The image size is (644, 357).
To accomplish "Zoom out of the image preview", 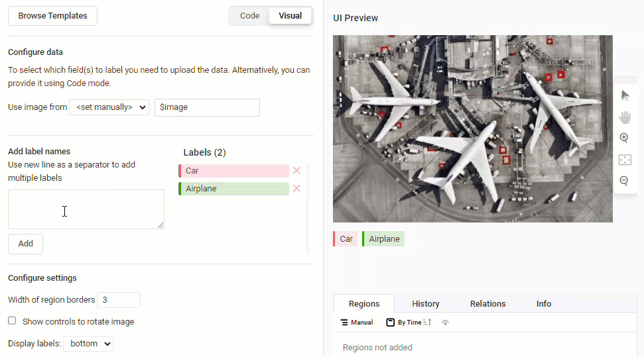I will [624, 181].
